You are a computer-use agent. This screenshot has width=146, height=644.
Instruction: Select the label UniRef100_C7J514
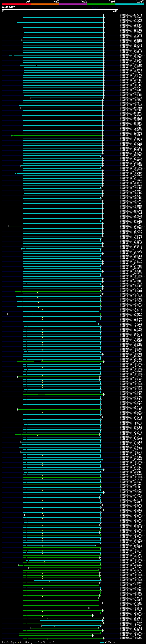tap(131, 70)
